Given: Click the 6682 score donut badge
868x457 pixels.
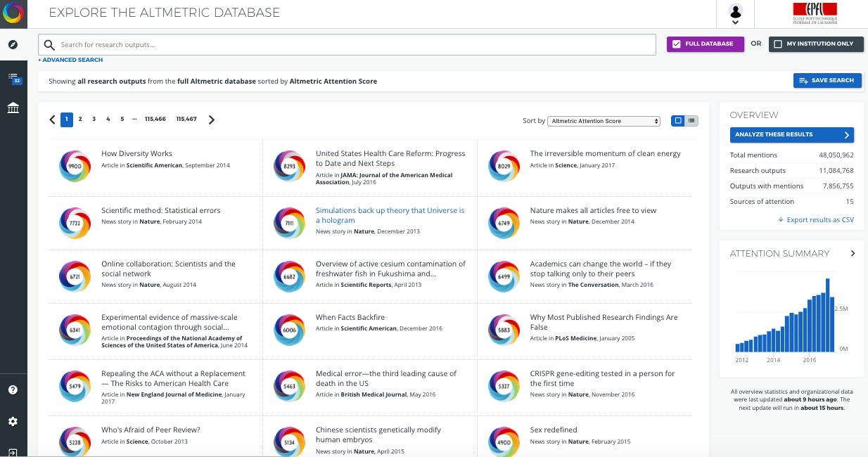Looking at the screenshot, I should click(289, 276).
